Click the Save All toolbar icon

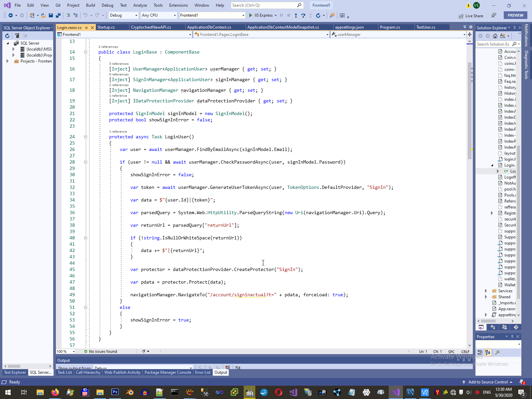[x=58, y=15]
